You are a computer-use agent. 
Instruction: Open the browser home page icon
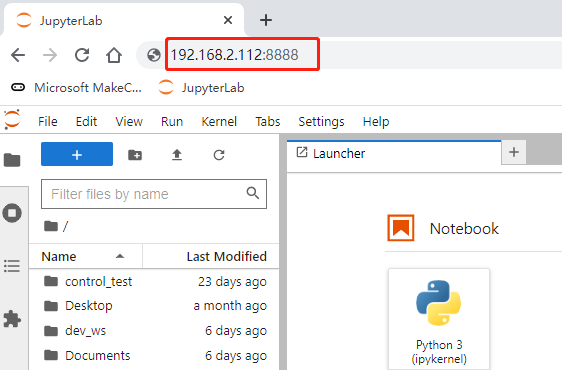click(x=114, y=55)
